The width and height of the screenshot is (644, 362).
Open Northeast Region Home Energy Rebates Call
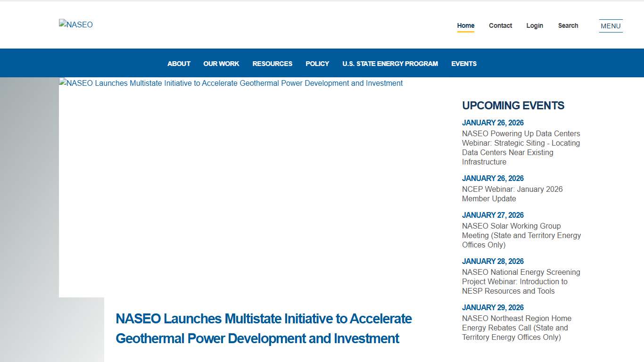pyautogui.click(x=516, y=328)
